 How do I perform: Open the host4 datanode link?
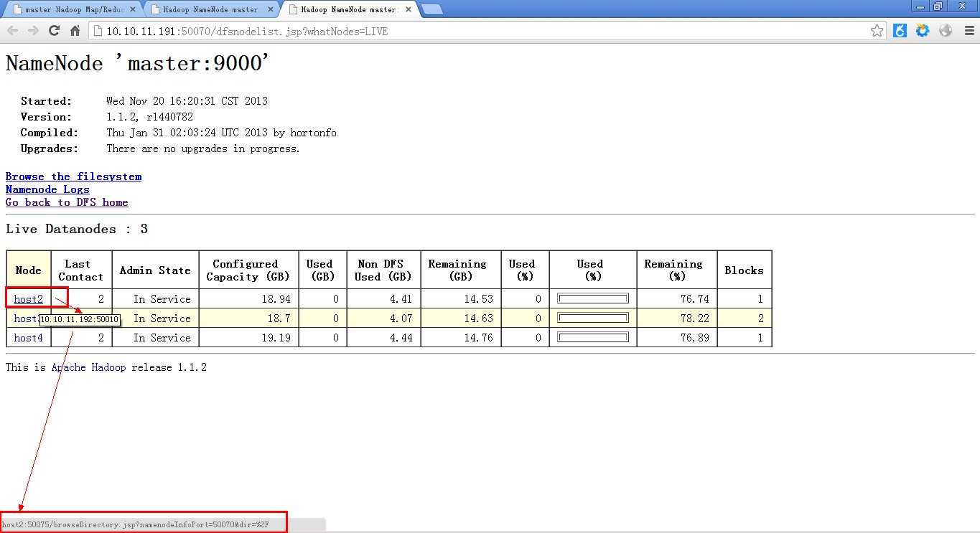pyautogui.click(x=29, y=337)
